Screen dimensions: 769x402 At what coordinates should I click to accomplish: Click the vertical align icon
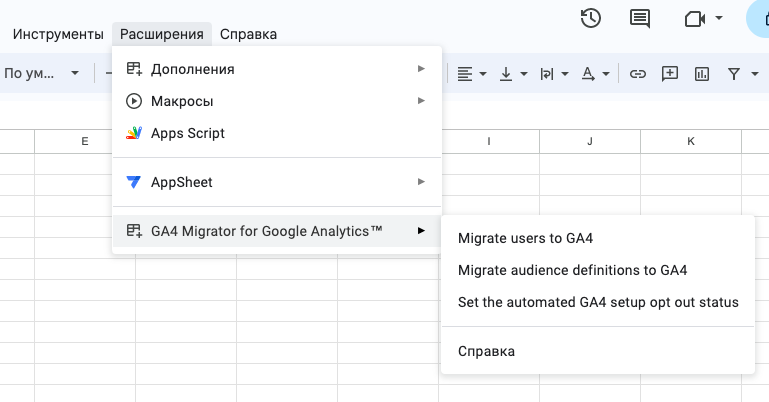point(506,74)
